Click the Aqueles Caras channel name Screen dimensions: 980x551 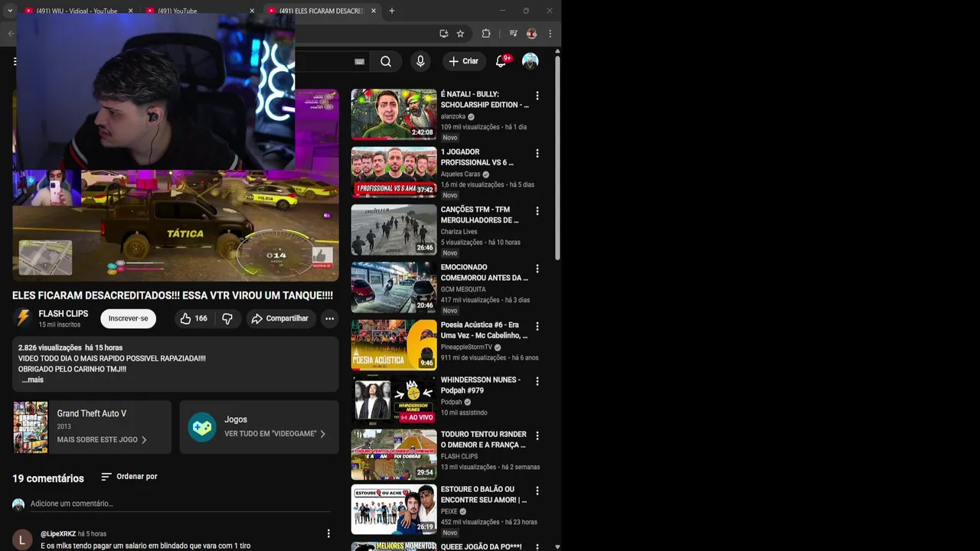[461, 174]
